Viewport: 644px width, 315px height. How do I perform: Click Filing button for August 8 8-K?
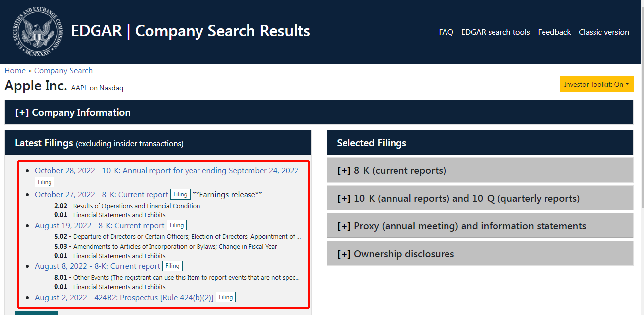coord(172,266)
